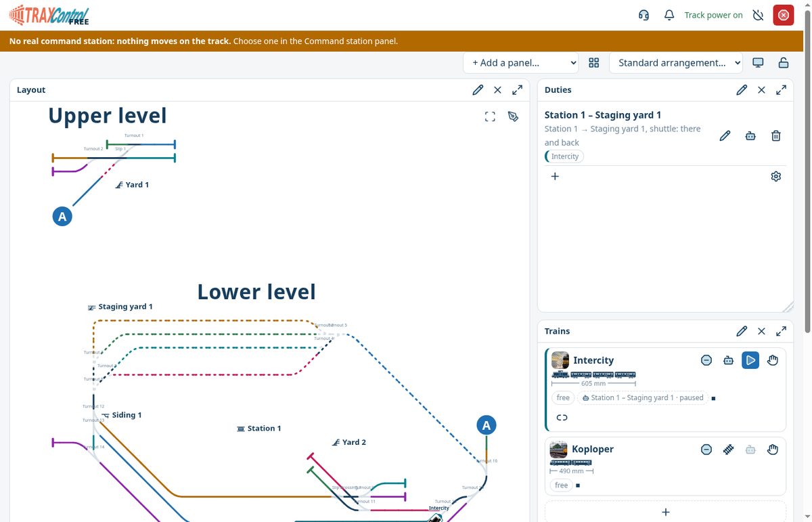
Task: Click the Station 1 – Staging yard 1 paused chip
Action: pyautogui.click(x=643, y=398)
